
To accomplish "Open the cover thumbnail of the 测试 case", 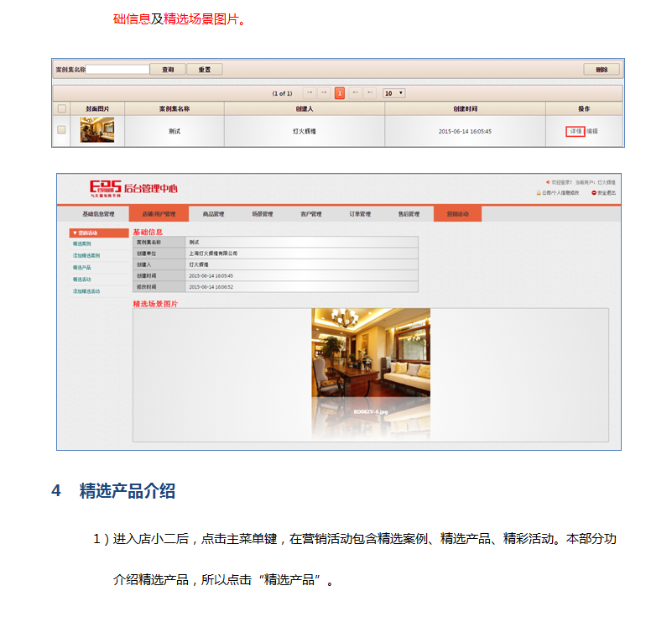I will coord(97,130).
